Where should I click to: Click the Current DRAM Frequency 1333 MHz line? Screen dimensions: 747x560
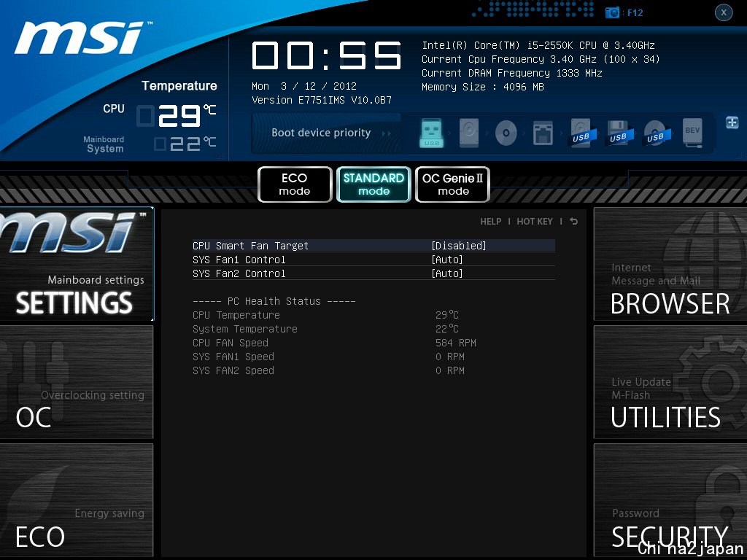coord(511,74)
